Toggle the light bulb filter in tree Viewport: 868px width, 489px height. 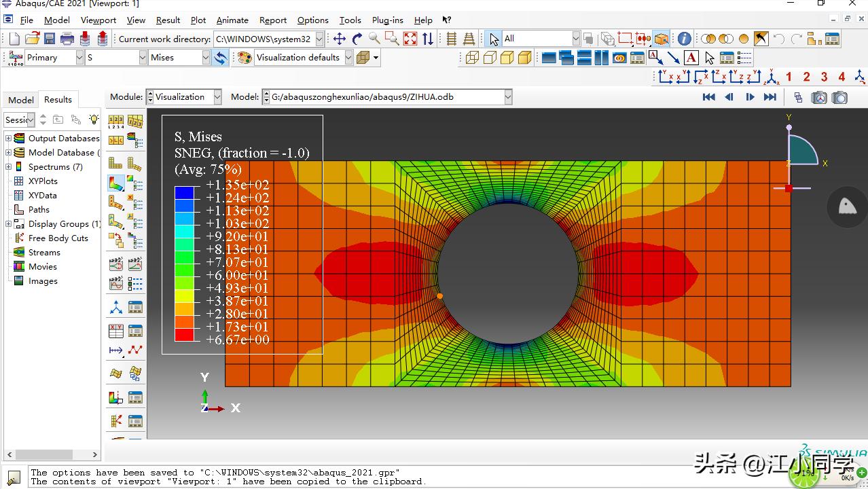point(94,120)
